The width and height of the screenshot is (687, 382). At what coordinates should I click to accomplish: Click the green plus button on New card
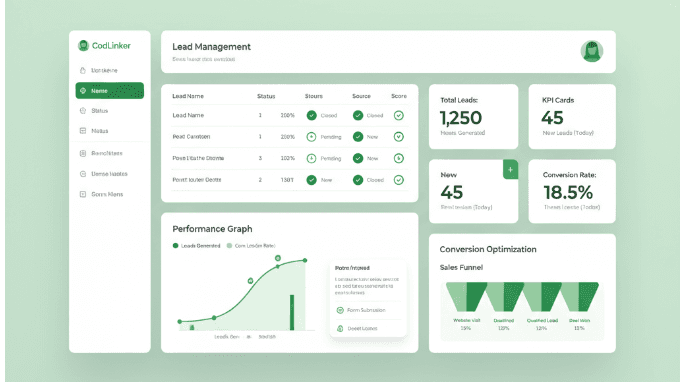[510, 170]
